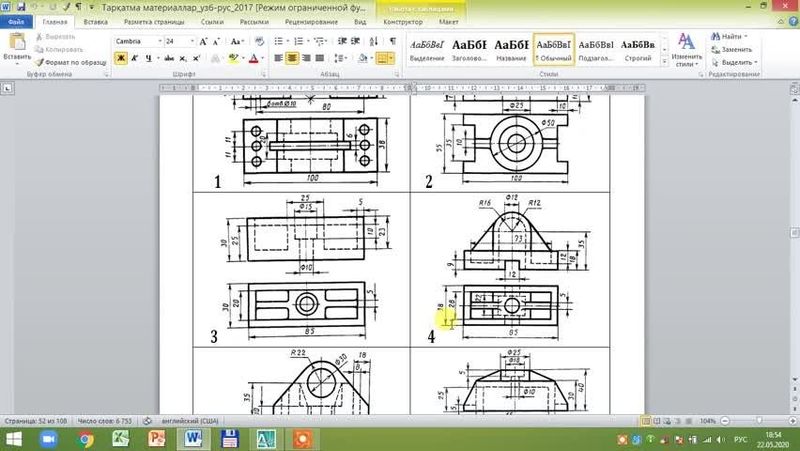This screenshot has width=800, height=451.
Task: Click the vertical scrollbar on the right
Action: tap(794, 232)
